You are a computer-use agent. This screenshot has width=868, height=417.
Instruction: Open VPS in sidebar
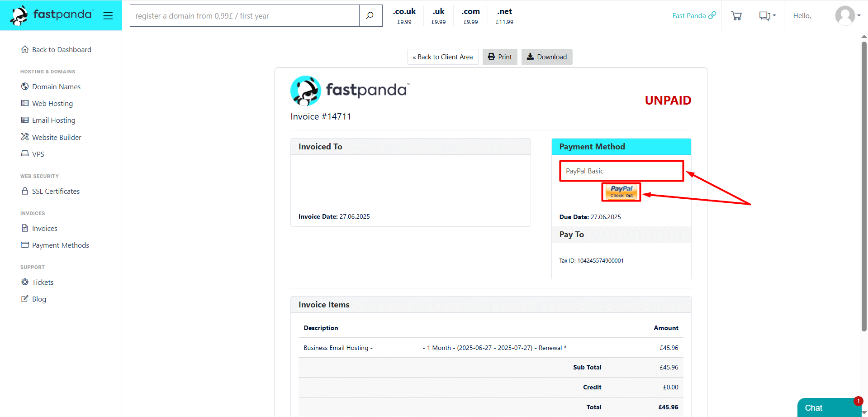click(33, 154)
